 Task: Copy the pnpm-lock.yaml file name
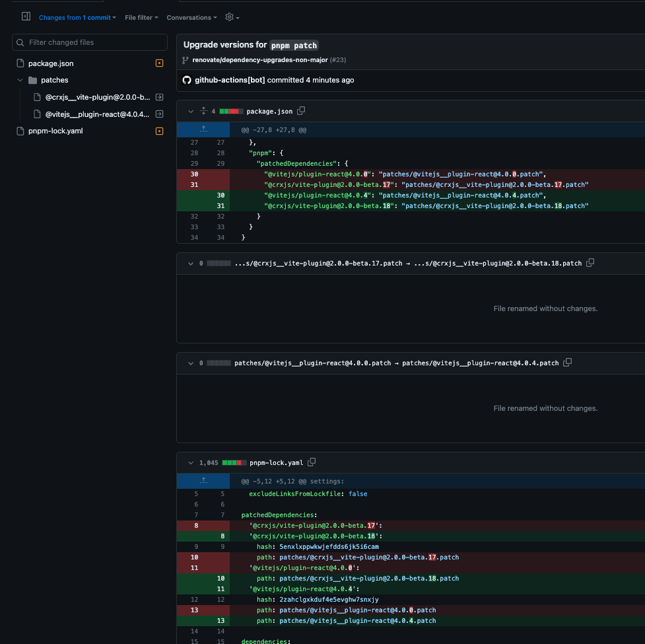[x=312, y=462]
